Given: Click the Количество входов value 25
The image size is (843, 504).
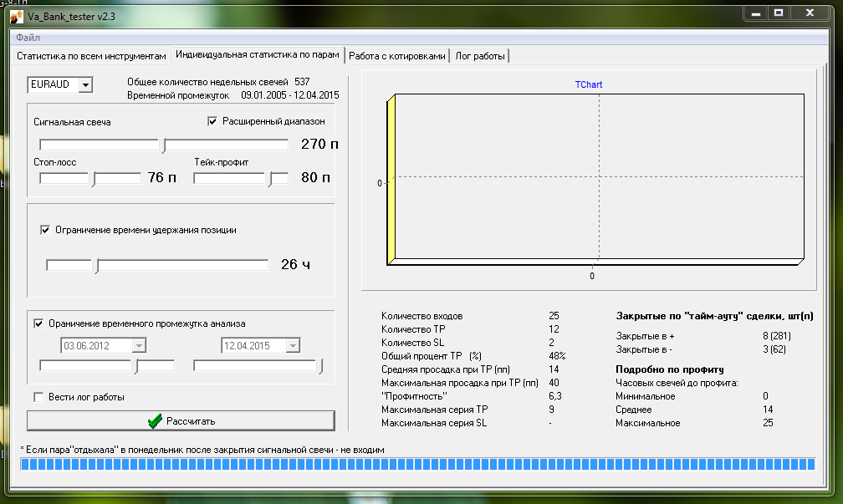Looking at the screenshot, I should click(554, 316).
